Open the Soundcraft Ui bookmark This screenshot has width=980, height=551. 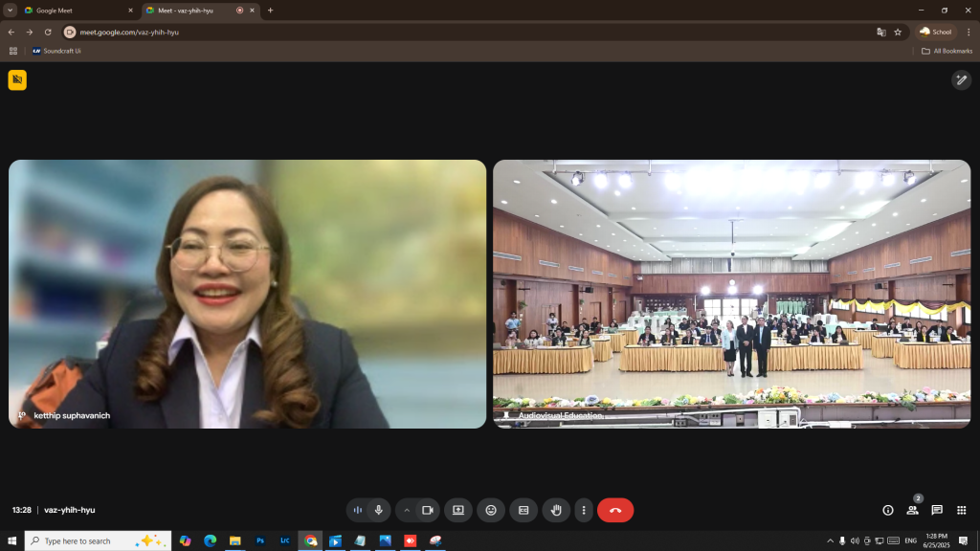click(56, 51)
